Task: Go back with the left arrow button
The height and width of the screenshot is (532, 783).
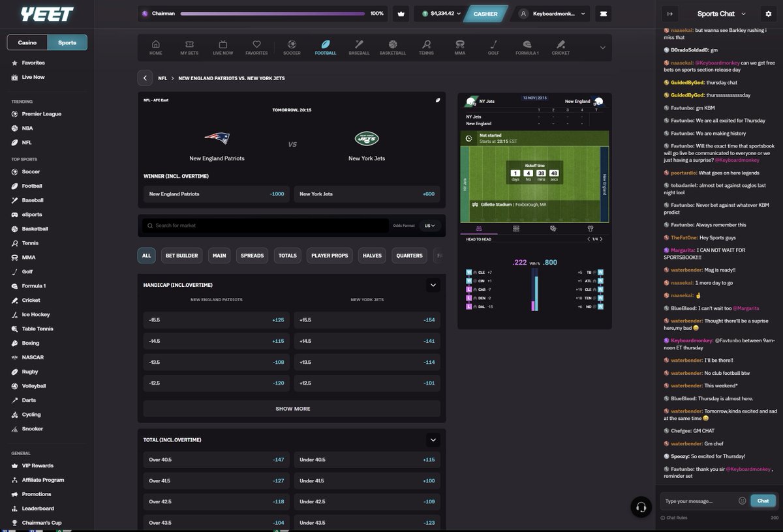Action: [x=145, y=78]
